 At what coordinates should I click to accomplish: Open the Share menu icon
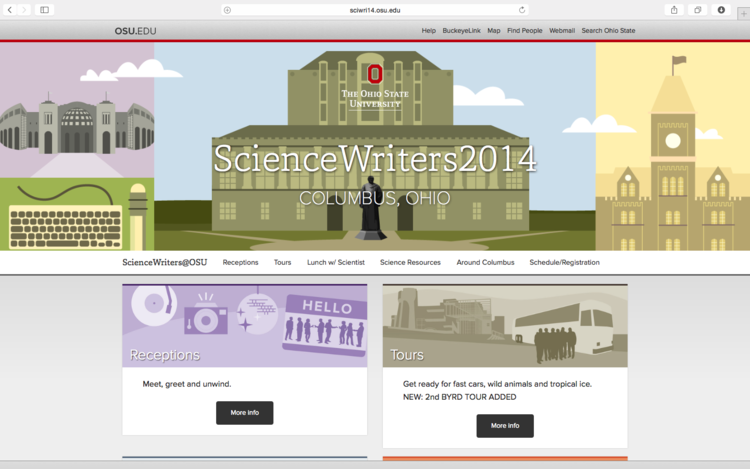point(674,10)
